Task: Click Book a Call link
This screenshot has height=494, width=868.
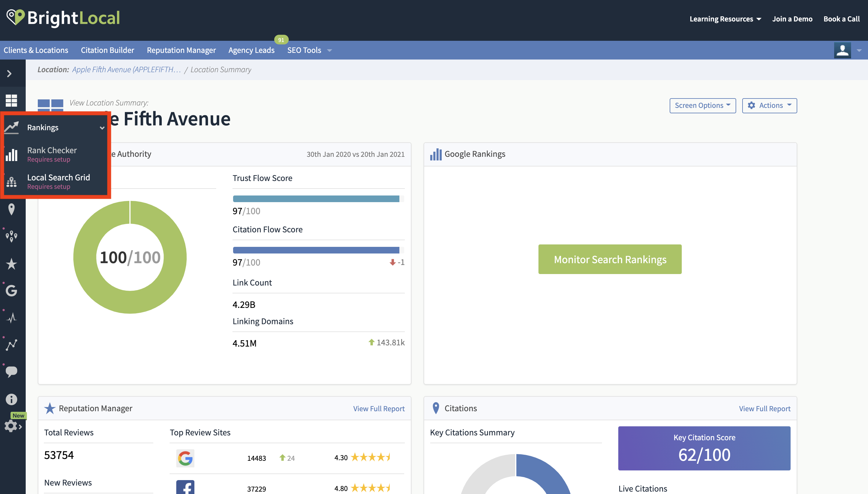Action: pyautogui.click(x=841, y=19)
